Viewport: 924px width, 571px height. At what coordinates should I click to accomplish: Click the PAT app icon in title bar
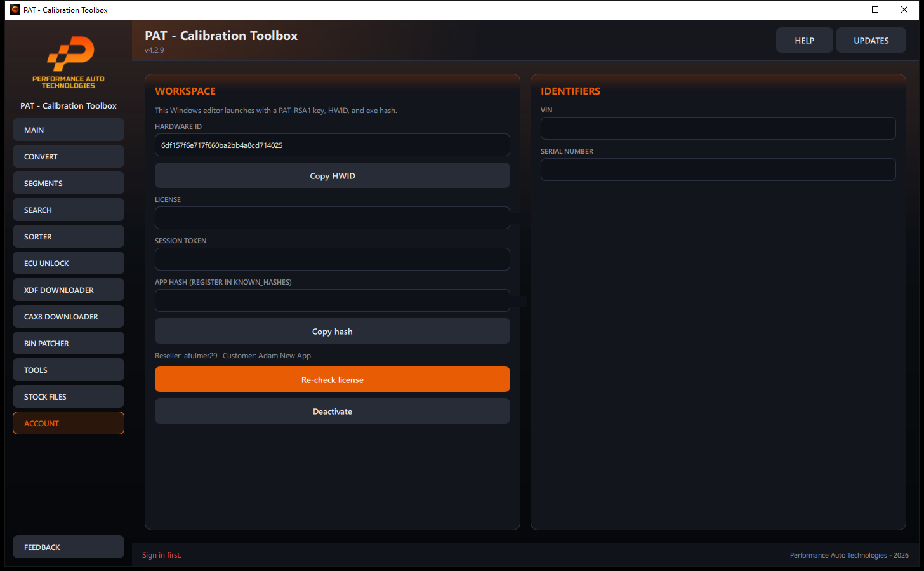[x=15, y=10]
